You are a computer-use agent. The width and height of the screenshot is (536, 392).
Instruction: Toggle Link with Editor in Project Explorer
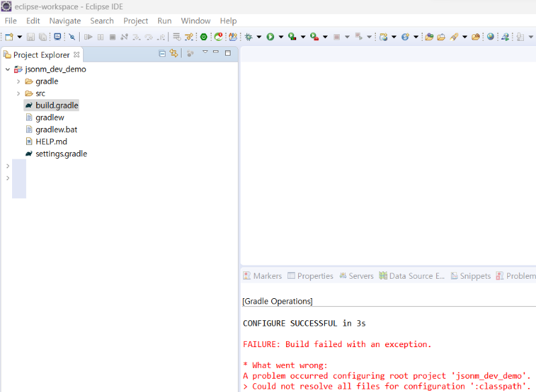coord(174,54)
